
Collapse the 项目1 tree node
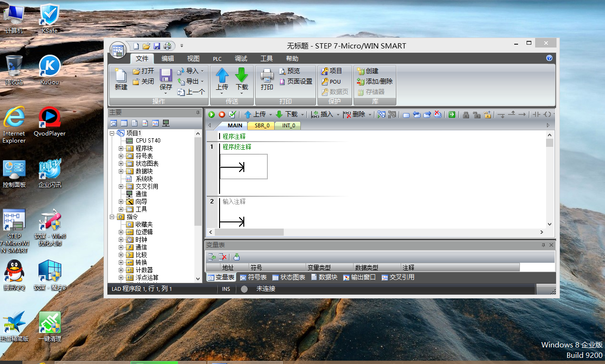tap(112, 133)
